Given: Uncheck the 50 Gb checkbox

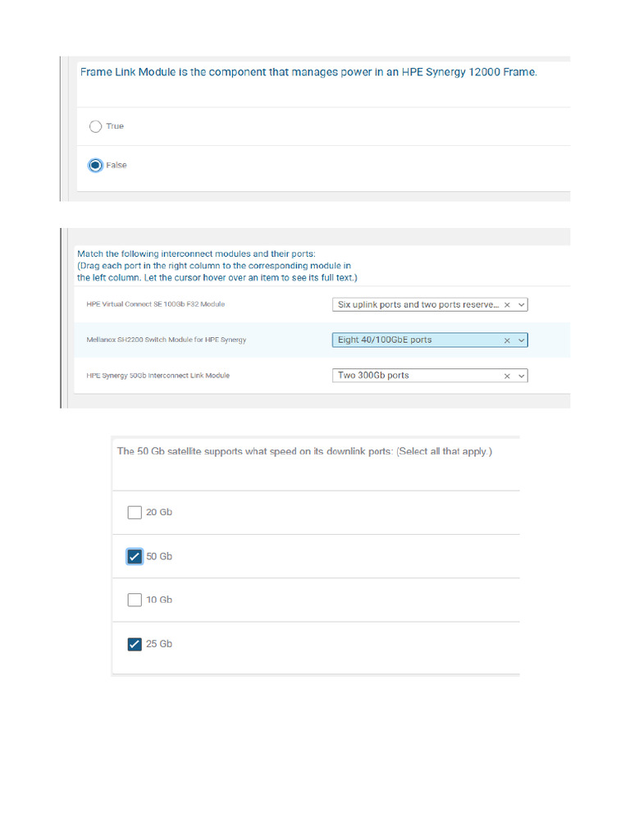Looking at the screenshot, I should [x=135, y=556].
